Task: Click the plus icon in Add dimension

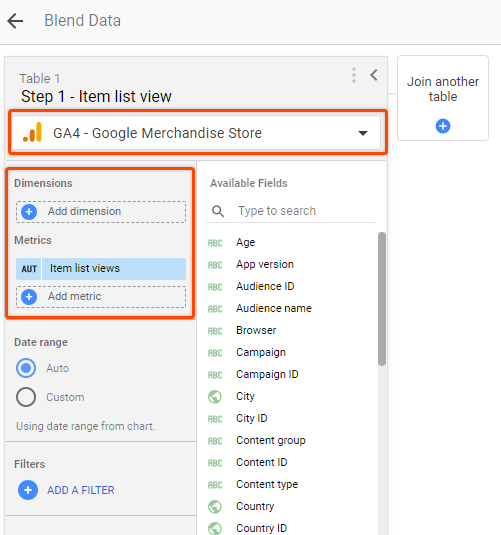Action: (x=29, y=212)
